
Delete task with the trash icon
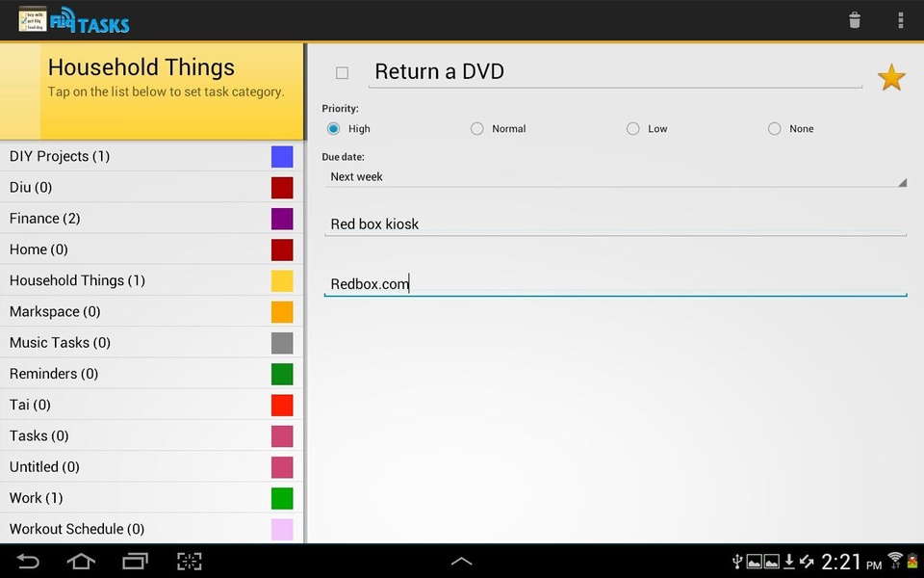(x=854, y=20)
